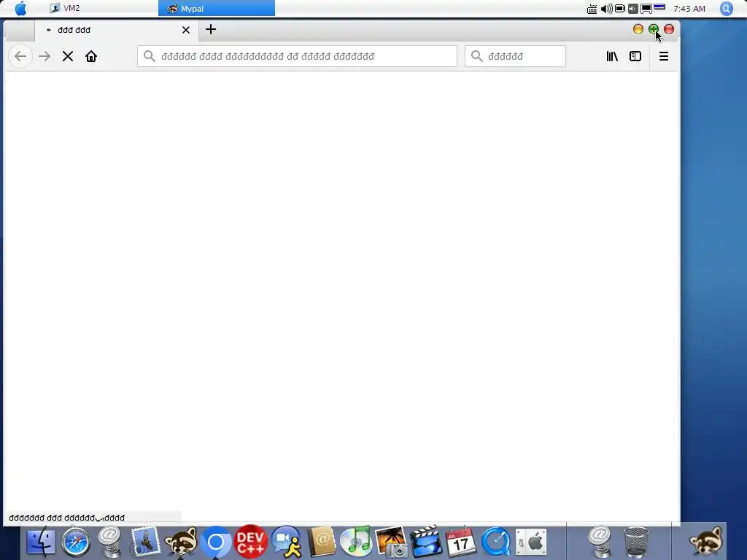
Task: Click the monitor tray icon
Action: (x=646, y=9)
